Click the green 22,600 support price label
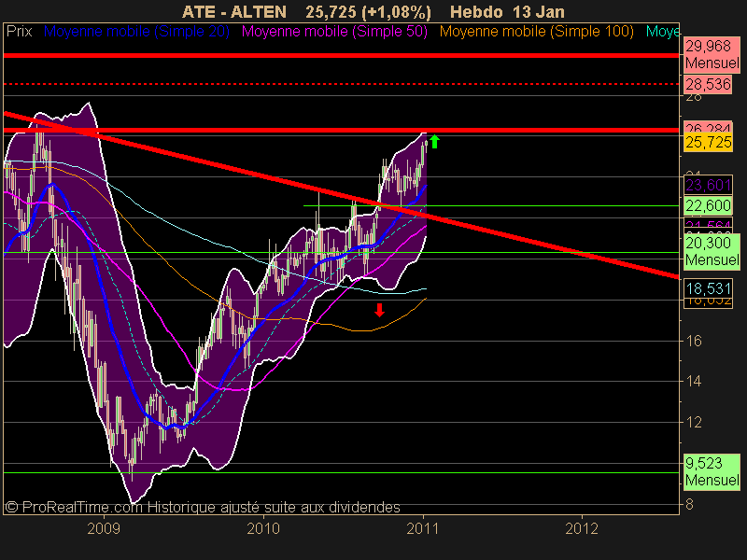Image resolution: width=747 pixels, height=560 pixels. (708, 205)
